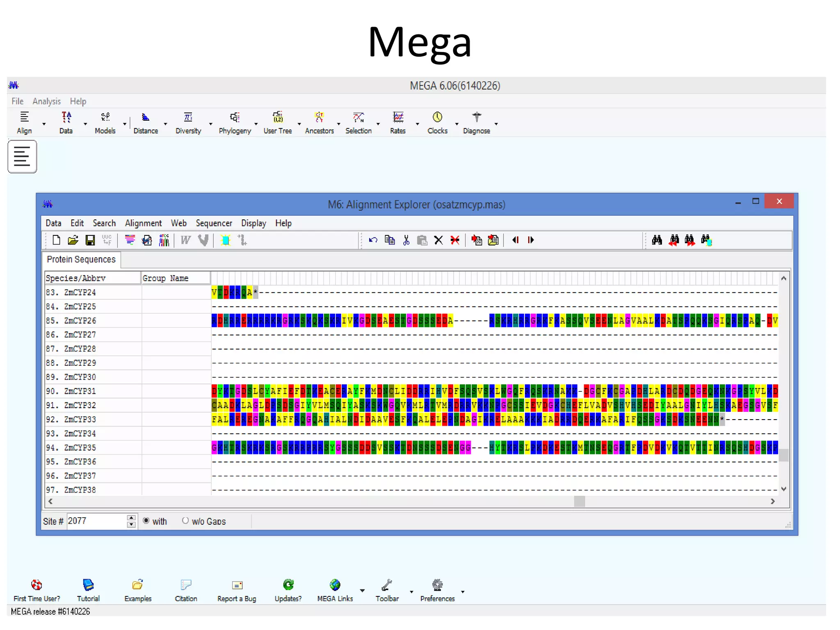Image resolution: width=840 pixels, height=630 pixels.
Task: Open the Alignment menu in Alignment Explorer
Action: click(x=143, y=223)
